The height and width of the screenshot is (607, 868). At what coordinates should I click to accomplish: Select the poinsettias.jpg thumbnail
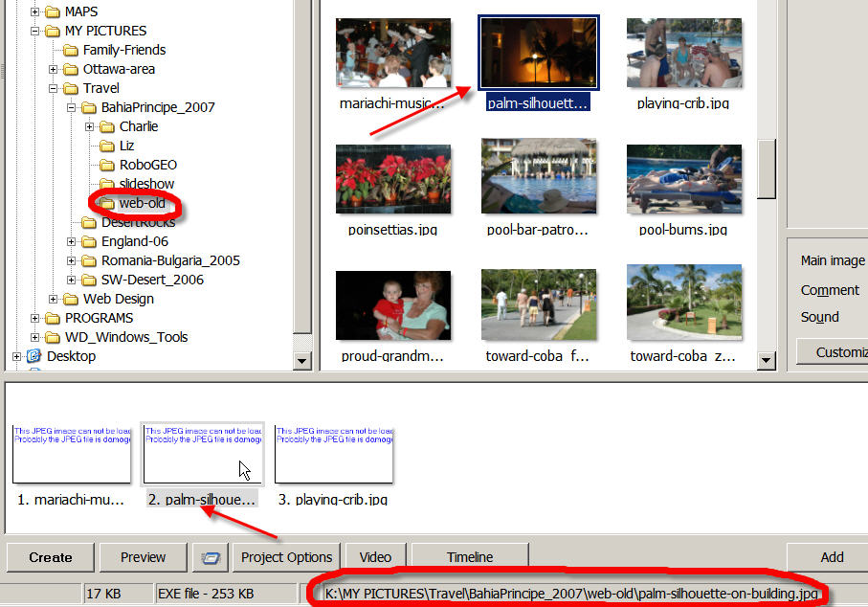393,176
